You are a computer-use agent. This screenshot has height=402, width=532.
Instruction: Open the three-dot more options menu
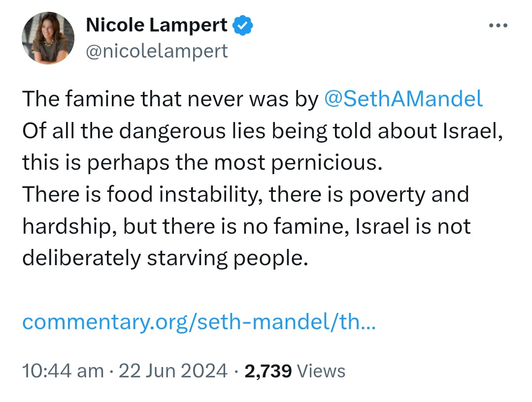tap(498, 26)
